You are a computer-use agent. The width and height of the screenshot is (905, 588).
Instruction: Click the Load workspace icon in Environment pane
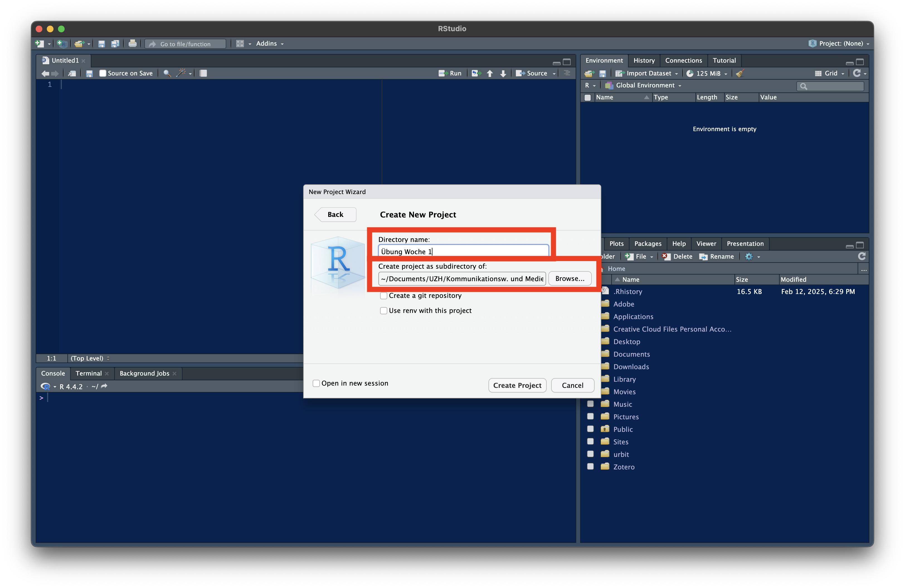pyautogui.click(x=589, y=73)
